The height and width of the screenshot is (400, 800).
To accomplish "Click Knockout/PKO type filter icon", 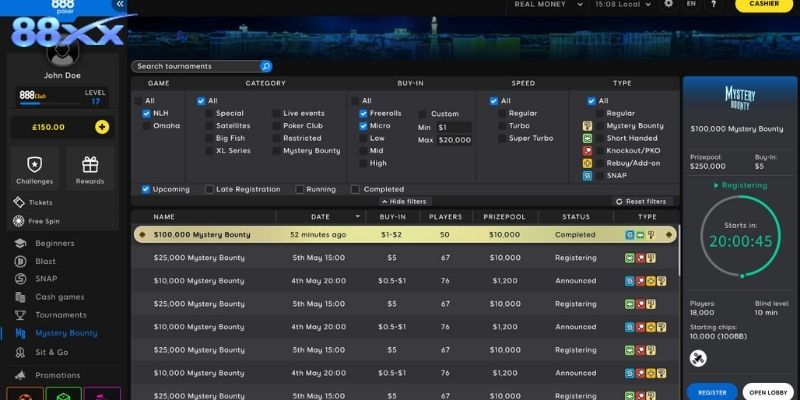I will (x=587, y=151).
